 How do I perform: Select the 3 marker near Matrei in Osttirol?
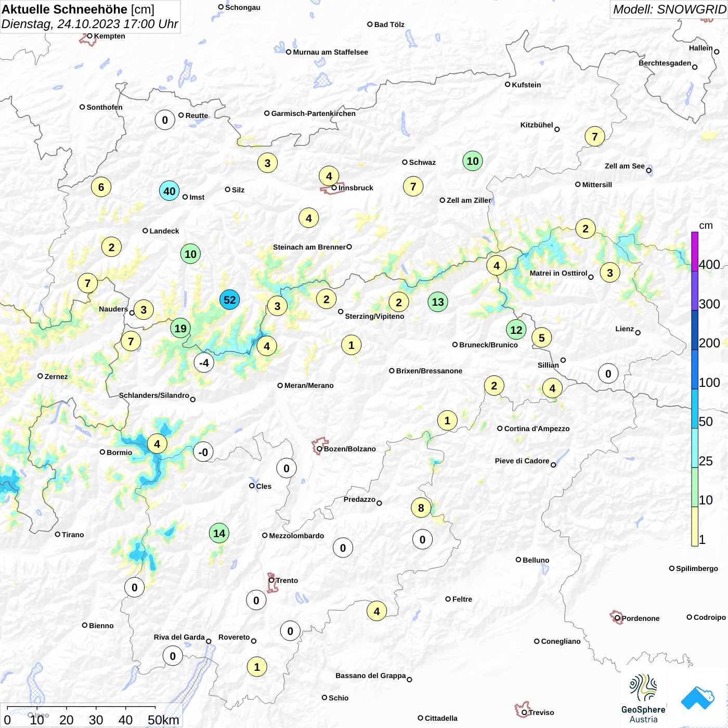pyautogui.click(x=610, y=272)
